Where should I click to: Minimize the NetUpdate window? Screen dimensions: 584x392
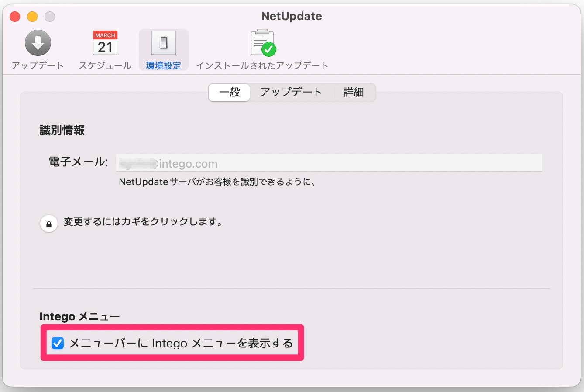(x=32, y=17)
